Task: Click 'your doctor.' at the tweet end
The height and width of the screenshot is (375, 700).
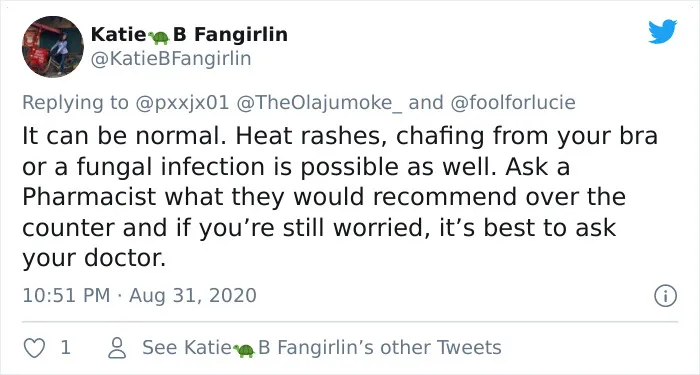Action: [x=94, y=258]
